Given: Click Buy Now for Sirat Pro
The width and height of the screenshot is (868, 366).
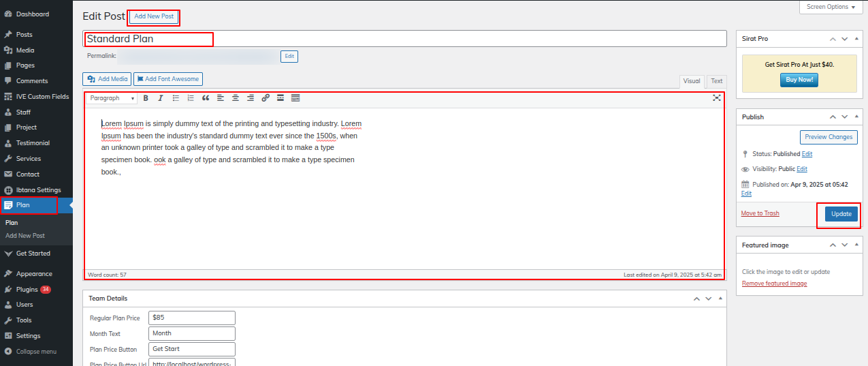Looking at the screenshot, I should 799,80.
